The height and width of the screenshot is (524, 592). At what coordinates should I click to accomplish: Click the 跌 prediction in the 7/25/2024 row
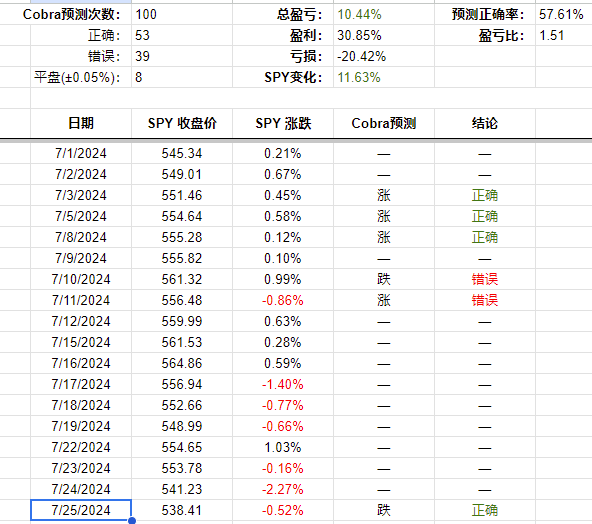pyautogui.click(x=384, y=510)
